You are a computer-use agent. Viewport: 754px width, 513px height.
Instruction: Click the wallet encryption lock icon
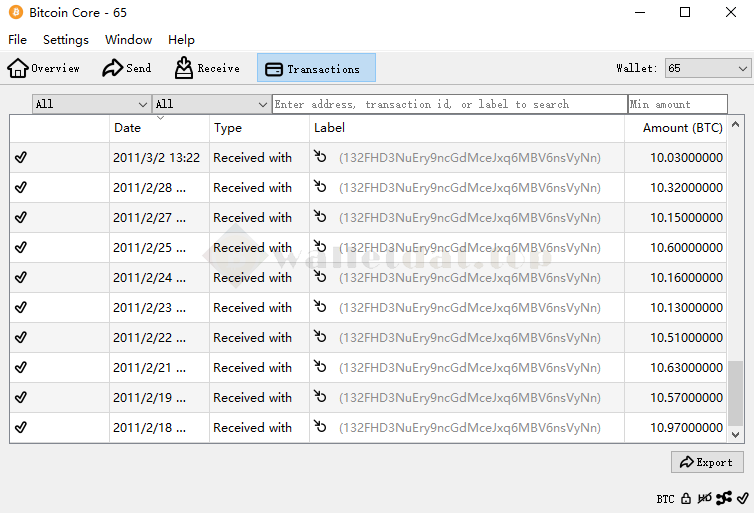686,498
